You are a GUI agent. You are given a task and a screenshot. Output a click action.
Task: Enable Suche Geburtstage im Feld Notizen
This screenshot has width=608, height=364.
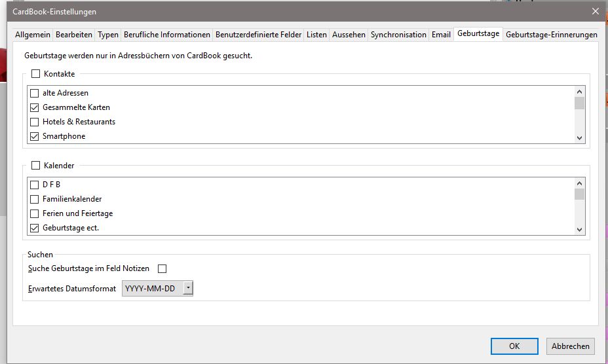click(x=162, y=268)
